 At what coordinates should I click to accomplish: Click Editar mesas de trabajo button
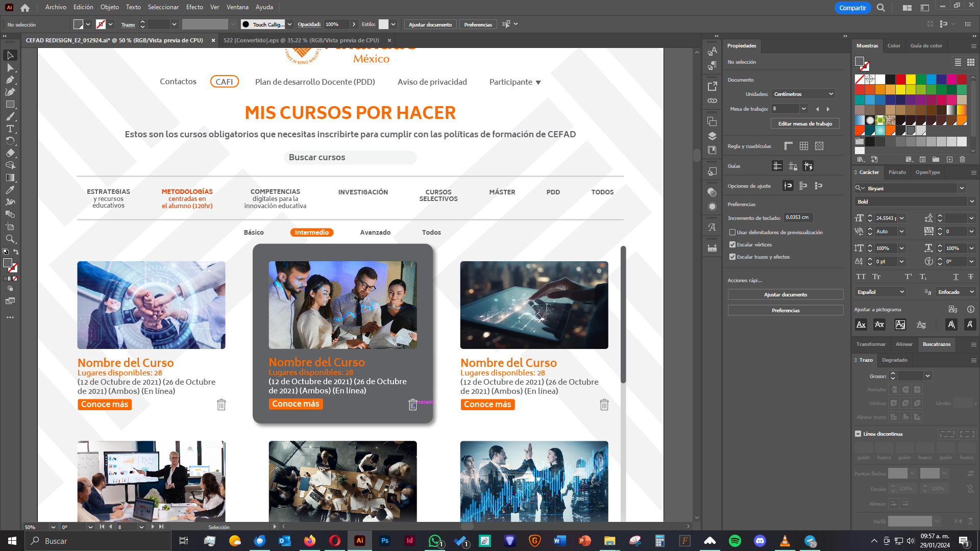click(805, 123)
